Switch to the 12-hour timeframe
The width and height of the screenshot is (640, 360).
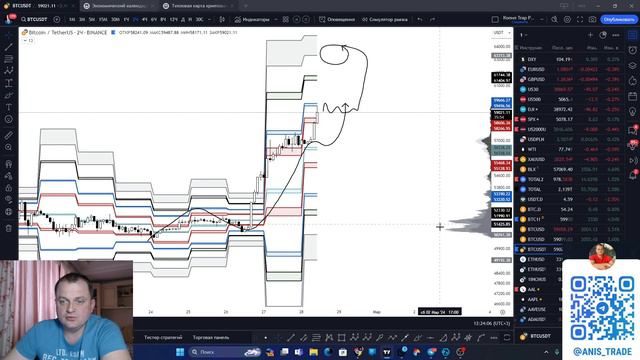pyautogui.click(x=173, y=19)
